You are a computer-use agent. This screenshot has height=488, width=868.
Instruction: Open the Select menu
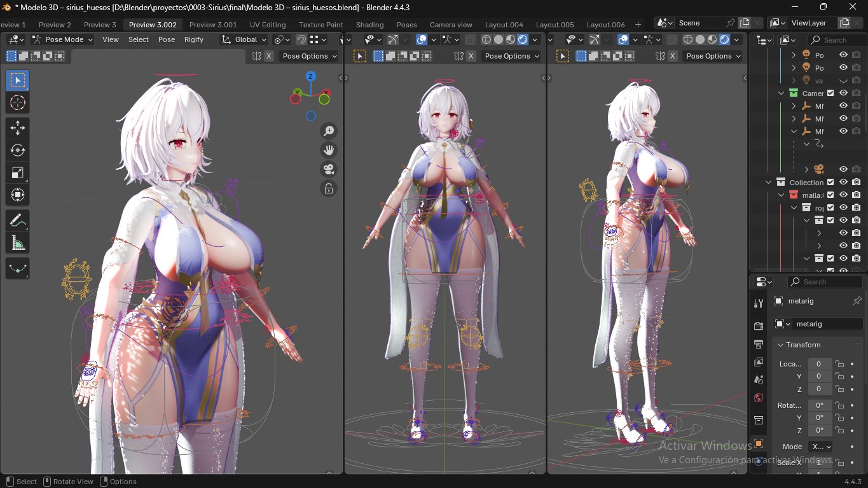pos(138,39)
